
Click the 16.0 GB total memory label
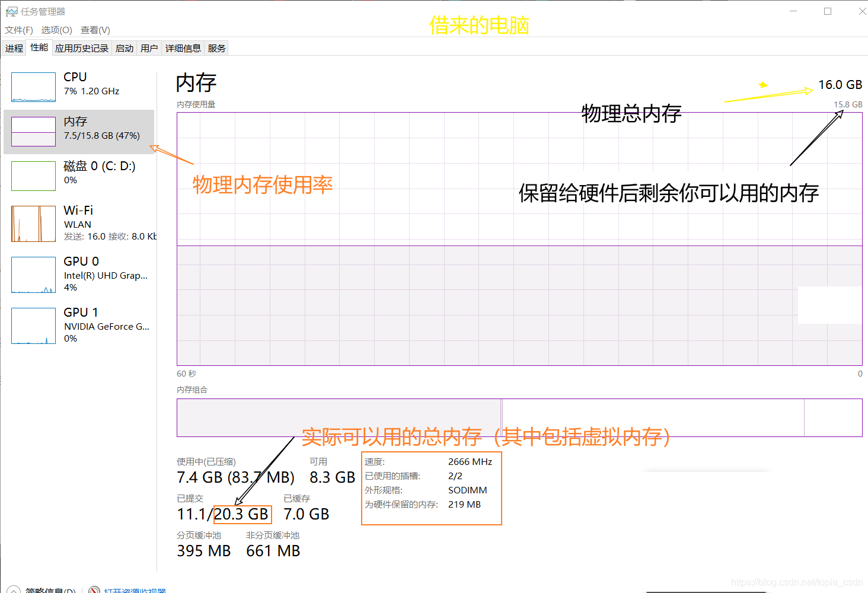[x=840, y=85]
